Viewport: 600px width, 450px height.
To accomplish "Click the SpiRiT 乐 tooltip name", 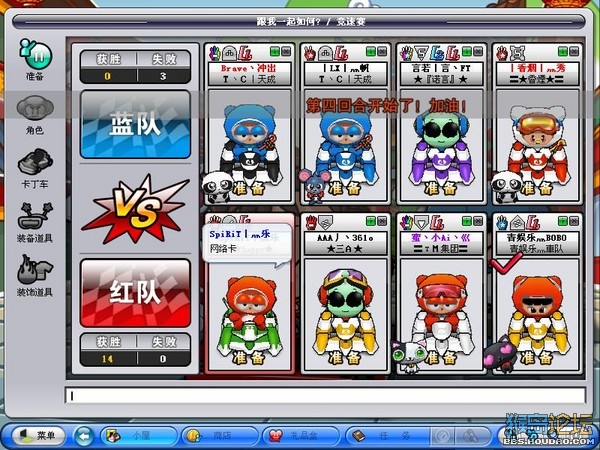I will pyautogui.click(x=240, y=234).
